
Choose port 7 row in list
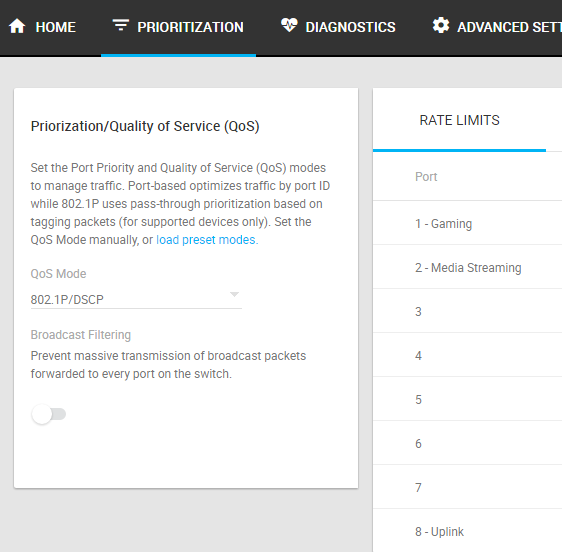point(467,487)
